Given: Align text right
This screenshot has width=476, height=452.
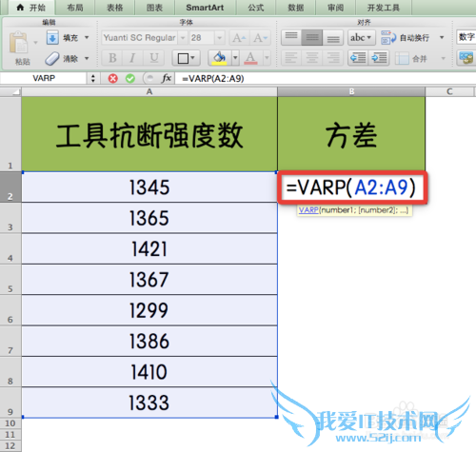Looking at the screenshot, I should click(x=333, y=58).
